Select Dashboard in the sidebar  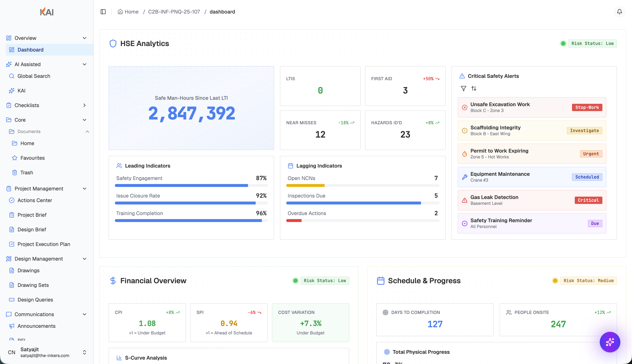(31, 50)
